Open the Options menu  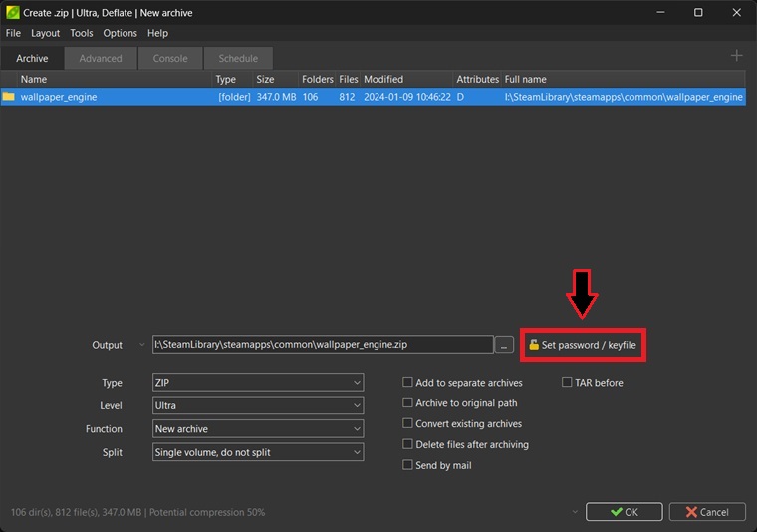[120, 33]
